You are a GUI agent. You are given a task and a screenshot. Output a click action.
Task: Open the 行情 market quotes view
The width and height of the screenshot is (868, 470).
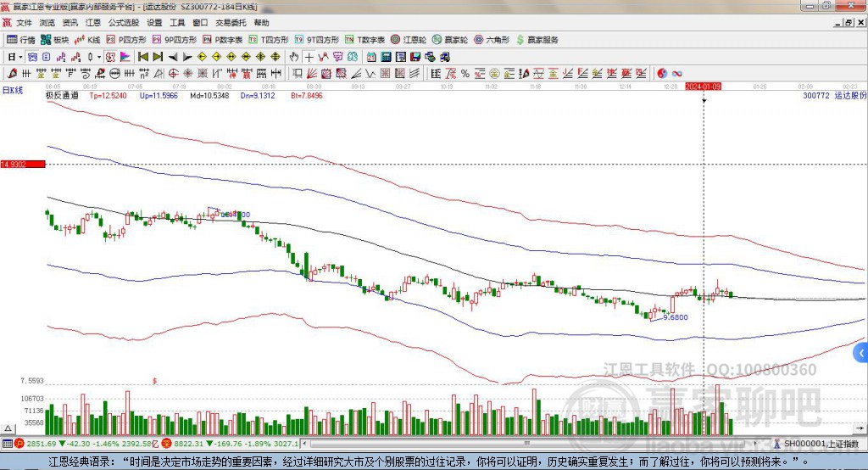click(21, 40)
